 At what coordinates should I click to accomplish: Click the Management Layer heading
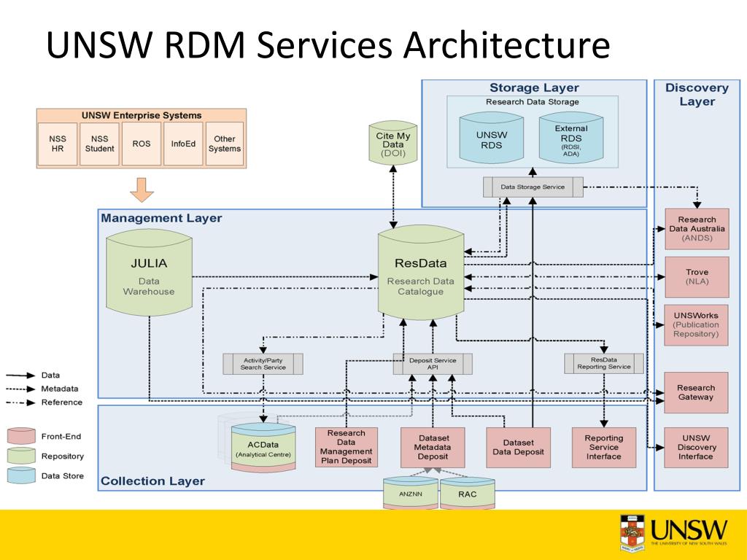tap(161, 218)
